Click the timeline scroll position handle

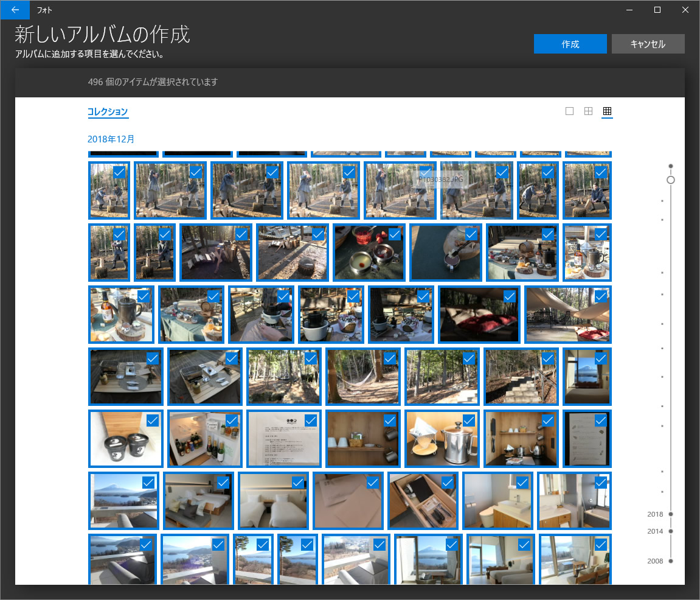671,180
